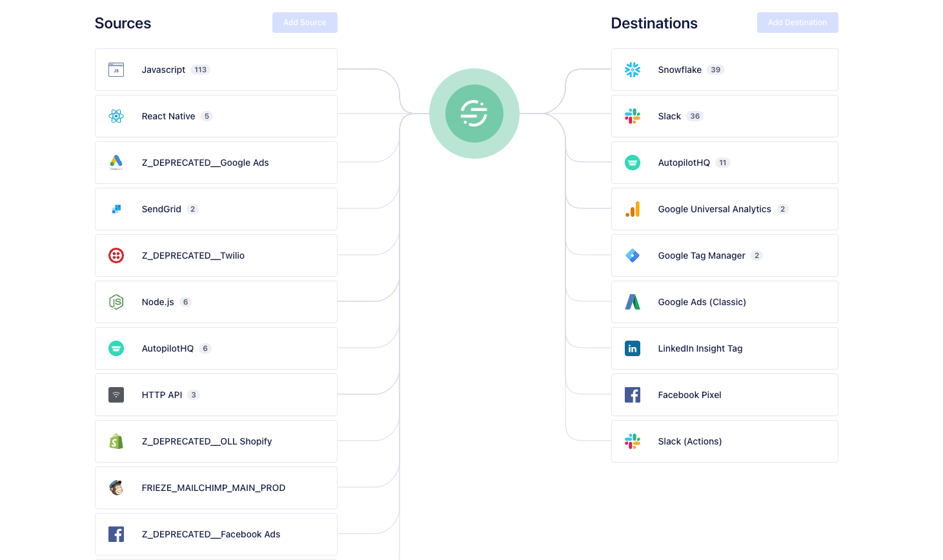Open Google Universal Analytics destination
Image resolution: width=943 pixels, height=560 pixels.
(725, 209)
